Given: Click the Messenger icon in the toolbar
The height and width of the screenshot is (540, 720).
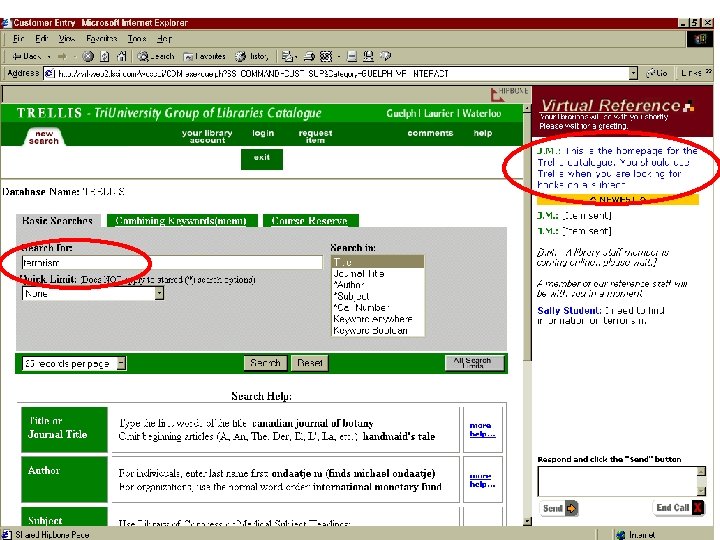Looking at the screenshot, I should (386, 56).
